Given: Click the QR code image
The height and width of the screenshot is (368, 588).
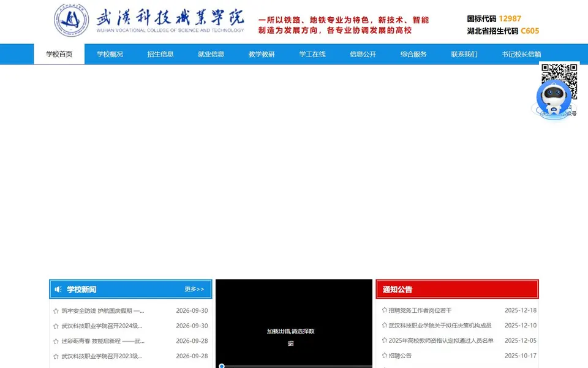Looking at the screenshot, I should (559, 81).
